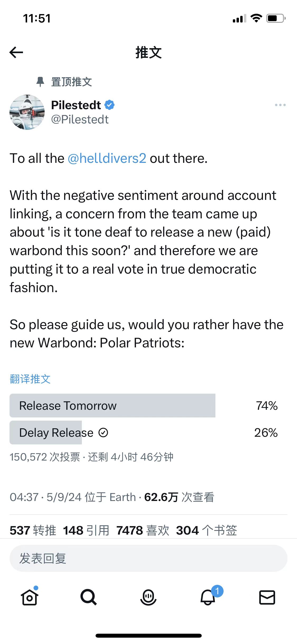This screenshot has height=644, width=297.
Task: Open the 148 引用 quotes list
Action: click(86, 530)
